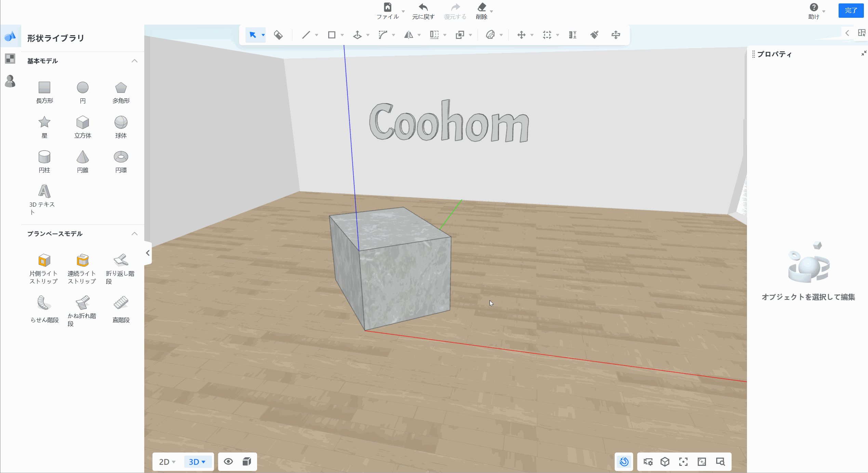Click the focus-on-selection frame icon
868x473 pixels.
point(683,462)
